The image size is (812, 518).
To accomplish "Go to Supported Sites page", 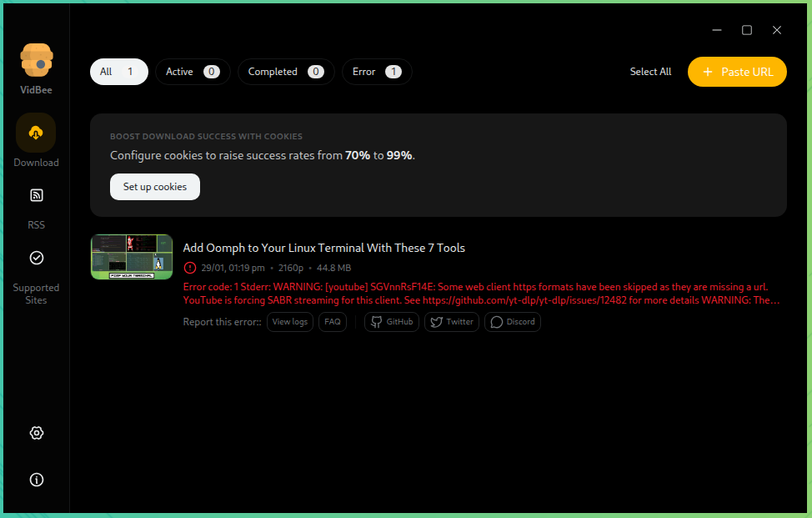I will point(36,259).
